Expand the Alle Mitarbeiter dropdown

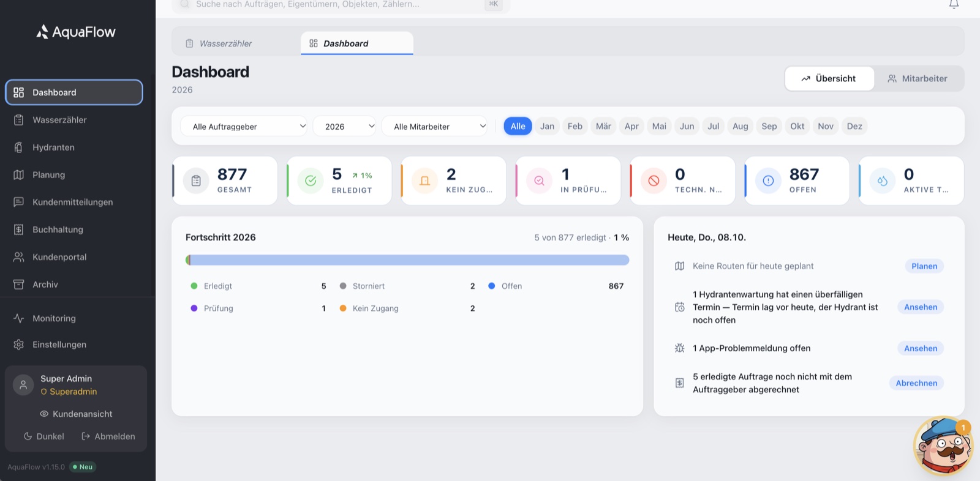click(x=434, y=126)
